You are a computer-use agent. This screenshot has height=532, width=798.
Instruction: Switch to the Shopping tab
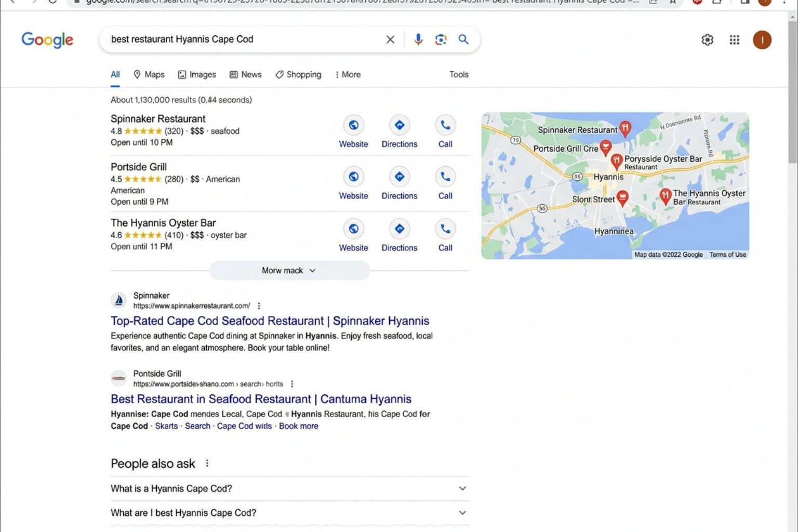pyautogui.click(x=298, y=74)
